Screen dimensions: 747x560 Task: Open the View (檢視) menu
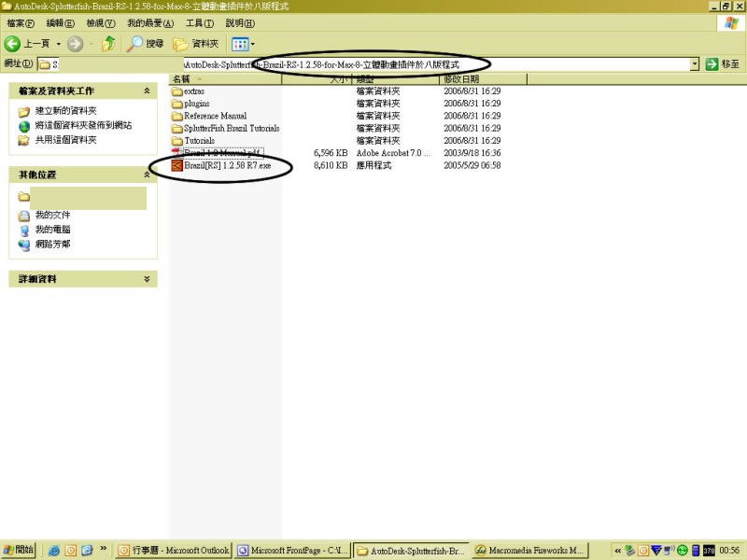coord(101,22)
